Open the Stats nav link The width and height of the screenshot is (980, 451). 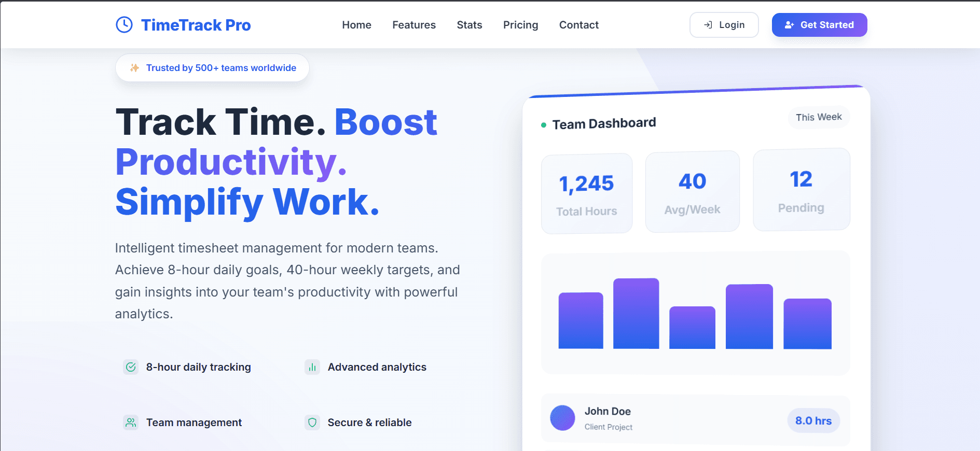(470, 25)
